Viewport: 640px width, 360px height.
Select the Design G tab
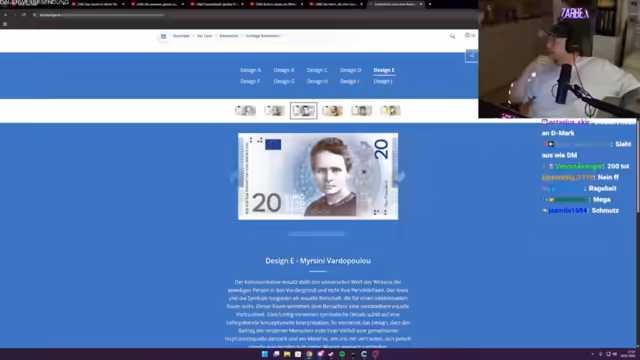tap(284, 81)
